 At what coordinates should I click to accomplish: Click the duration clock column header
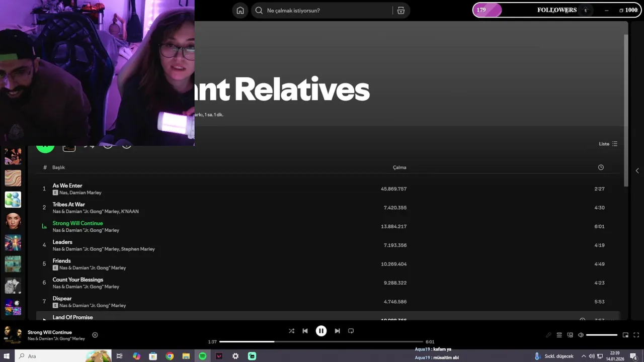601,167
